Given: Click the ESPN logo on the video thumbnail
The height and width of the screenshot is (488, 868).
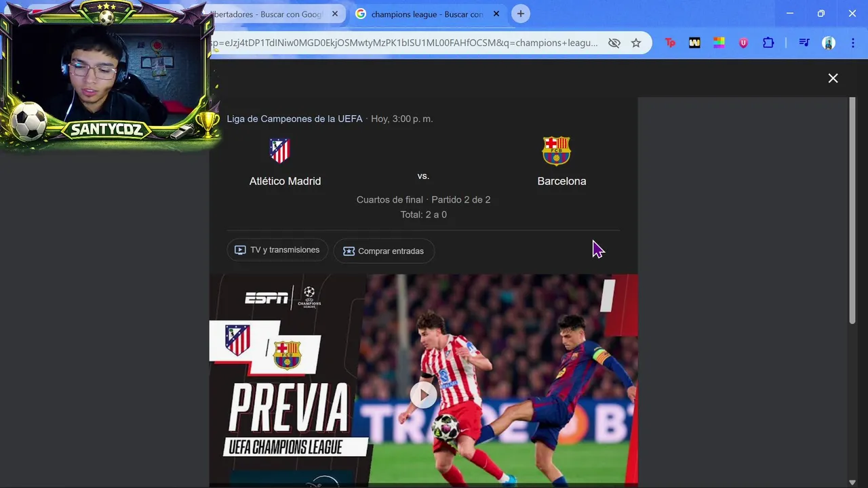Looking at the screenshot, I should pos(267,298).
